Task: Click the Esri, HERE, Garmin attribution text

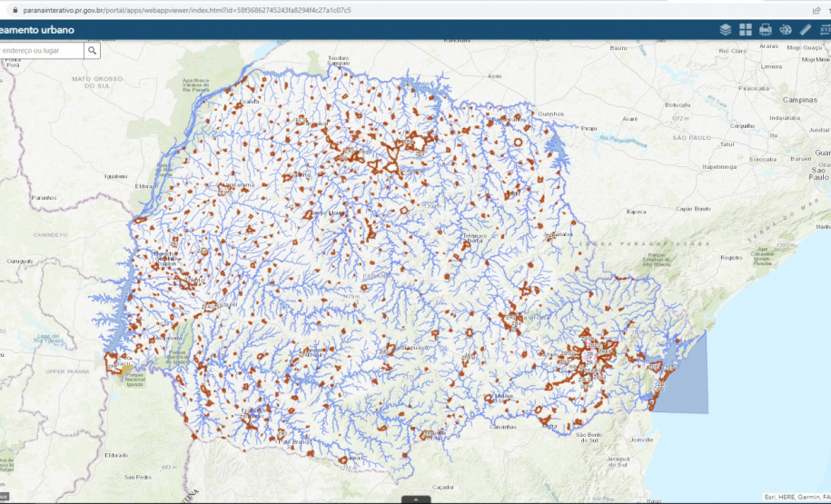Action: [796, 497]
